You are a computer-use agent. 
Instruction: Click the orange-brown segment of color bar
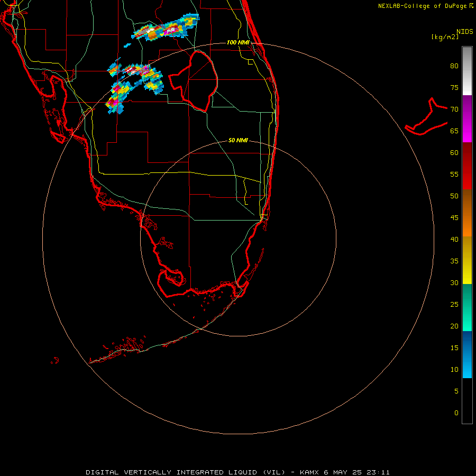[x=467, y=213]
